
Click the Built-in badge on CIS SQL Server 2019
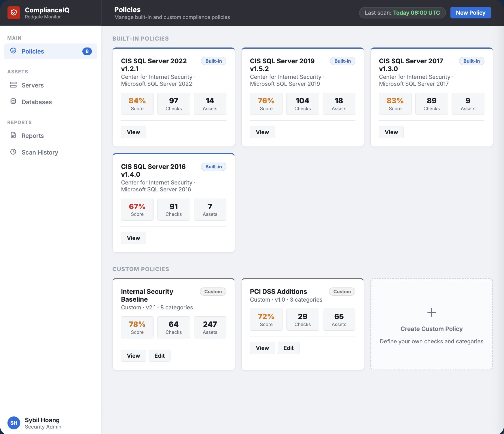342,61
